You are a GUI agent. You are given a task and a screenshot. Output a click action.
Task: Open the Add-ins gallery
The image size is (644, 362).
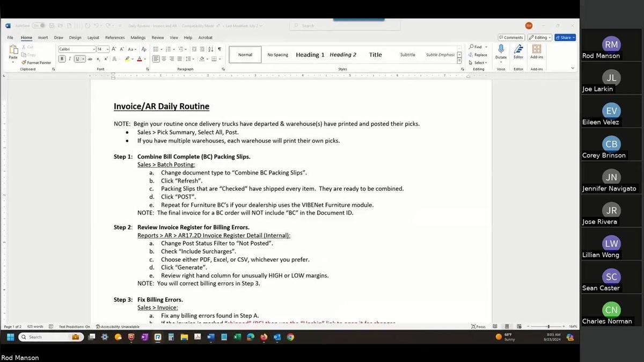537,53
